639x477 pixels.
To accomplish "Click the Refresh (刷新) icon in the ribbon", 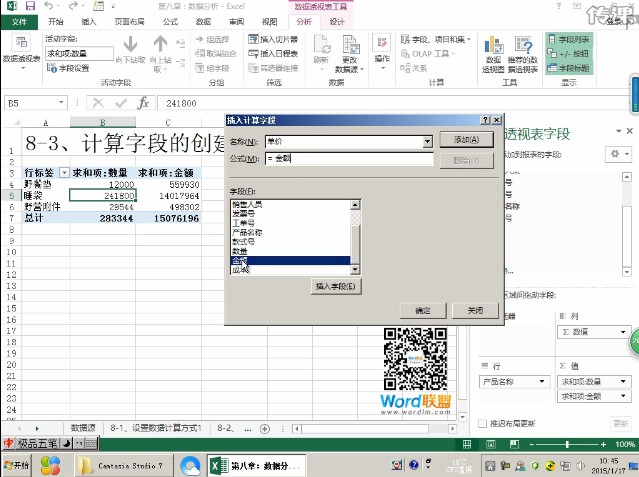I will [x=319, y=48].
